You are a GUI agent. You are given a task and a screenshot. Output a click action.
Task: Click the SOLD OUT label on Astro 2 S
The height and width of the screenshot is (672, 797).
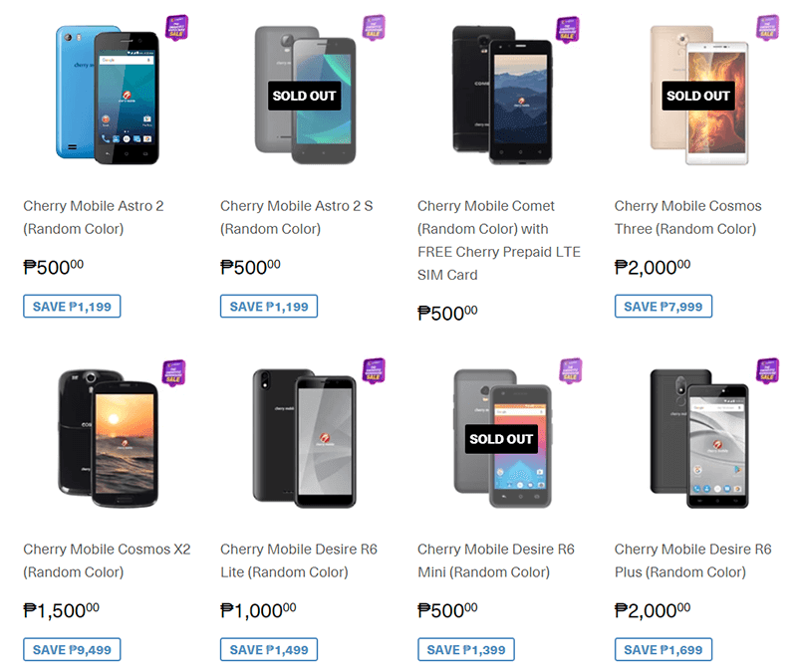[302, 97]
